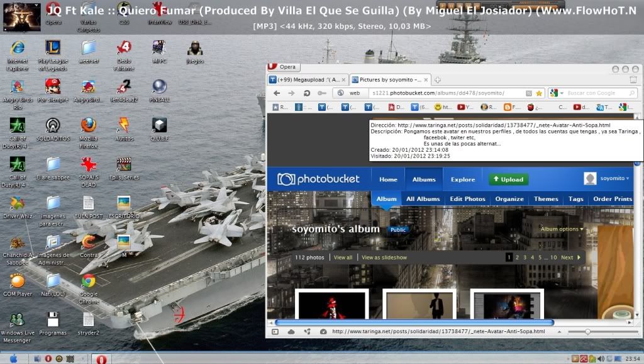
Task: Select the All Albums tab
Action: coord(423,199)
